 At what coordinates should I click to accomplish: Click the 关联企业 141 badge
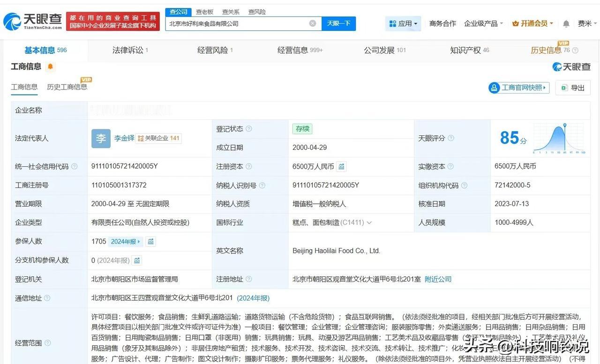(159, 138)
